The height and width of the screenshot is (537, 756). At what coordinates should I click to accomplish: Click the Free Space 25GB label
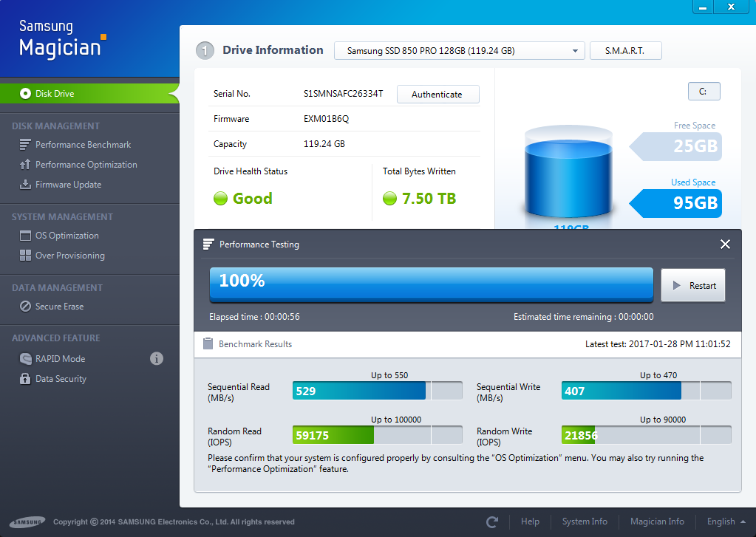[x=676, y=146]
